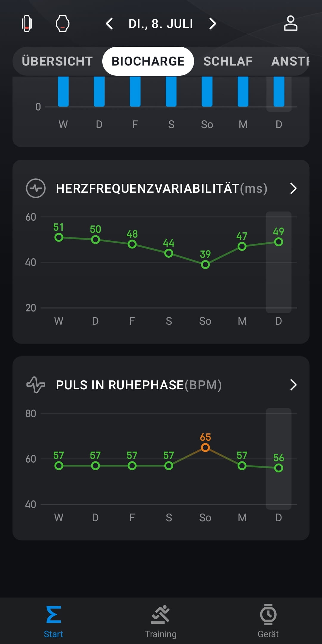
Task: Select the BIOCHARGE tab
Action: coord(148,61)
